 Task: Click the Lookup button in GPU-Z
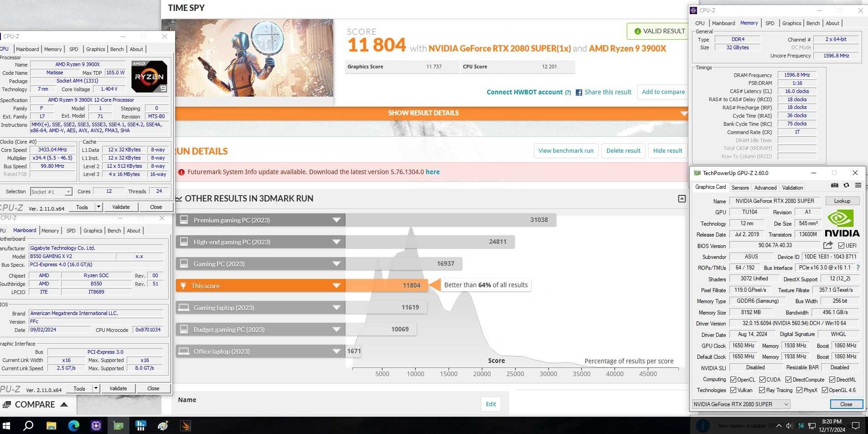click(x=842, y=201)
